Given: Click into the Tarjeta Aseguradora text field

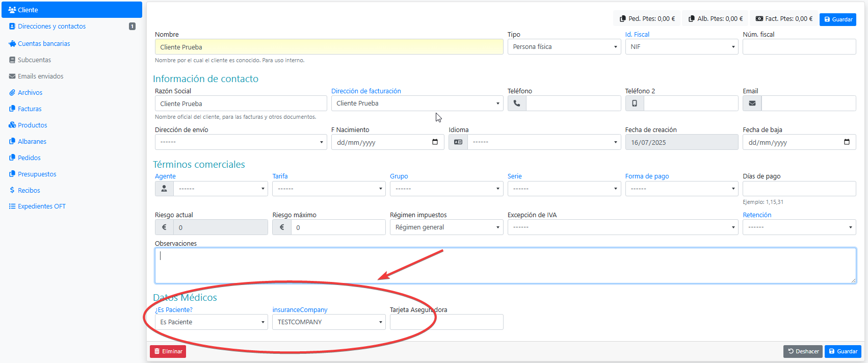Looking at the screenshot, I should pyautogui.click(x=446, y=322).
